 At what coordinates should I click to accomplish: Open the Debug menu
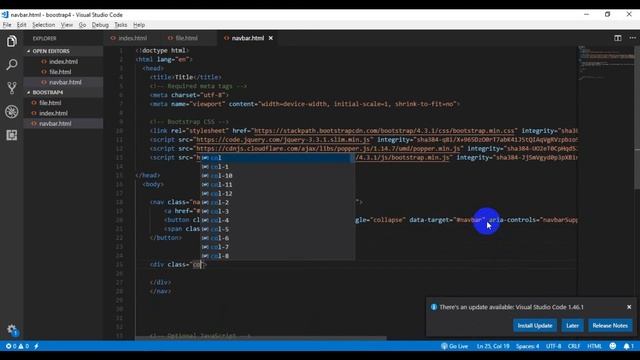pos(100,25)
